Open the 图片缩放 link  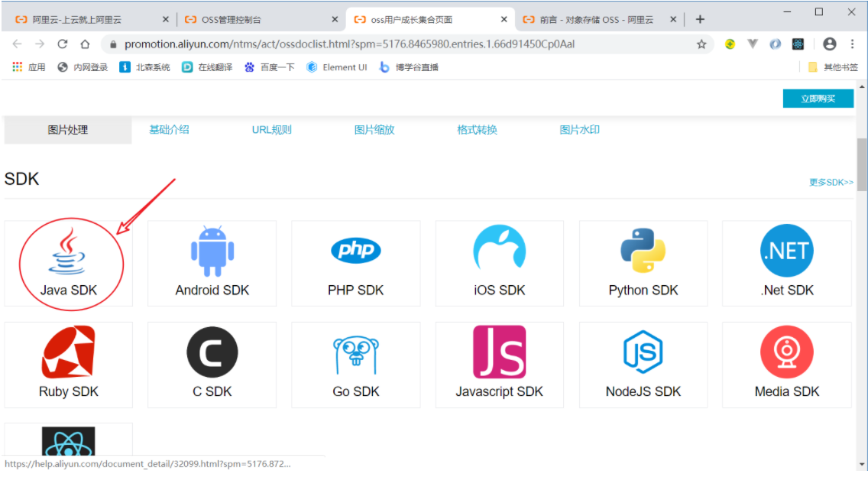point(374,130)
